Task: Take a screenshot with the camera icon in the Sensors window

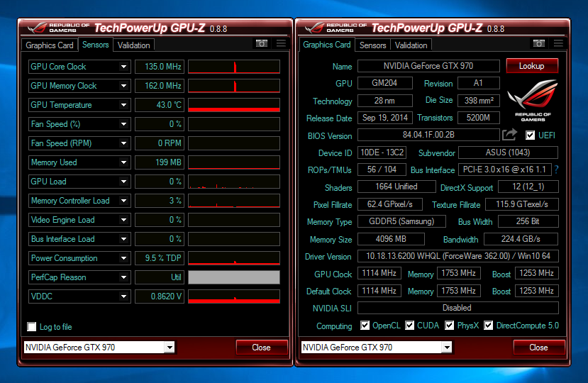Action: click(x=262, y=43)
